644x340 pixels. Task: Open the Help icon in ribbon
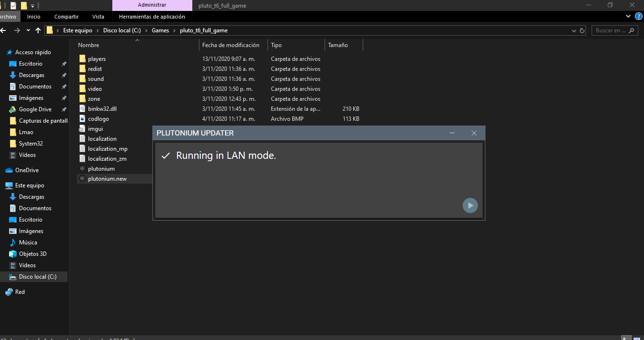click(x=639, y=16)
